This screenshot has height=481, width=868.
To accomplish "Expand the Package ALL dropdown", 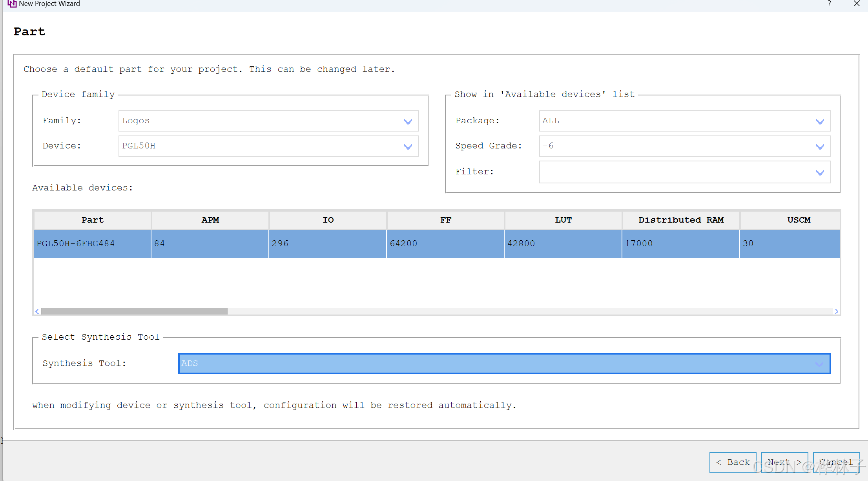I will pos(820,121).
